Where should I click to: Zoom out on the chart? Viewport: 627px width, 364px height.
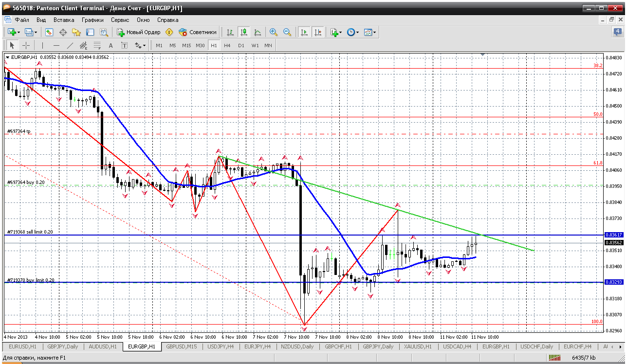coord(287,32)
